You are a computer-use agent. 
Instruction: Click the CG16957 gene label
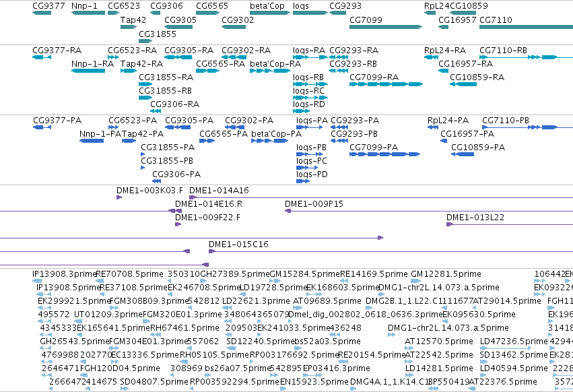457,20
